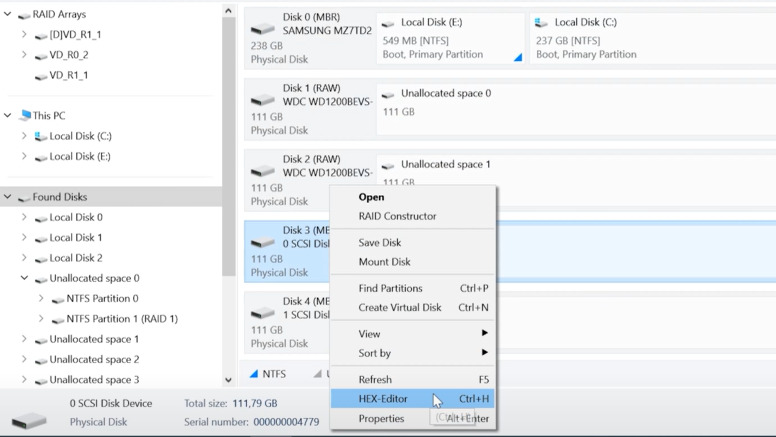Collapse the This PC node

pos(7,115)
